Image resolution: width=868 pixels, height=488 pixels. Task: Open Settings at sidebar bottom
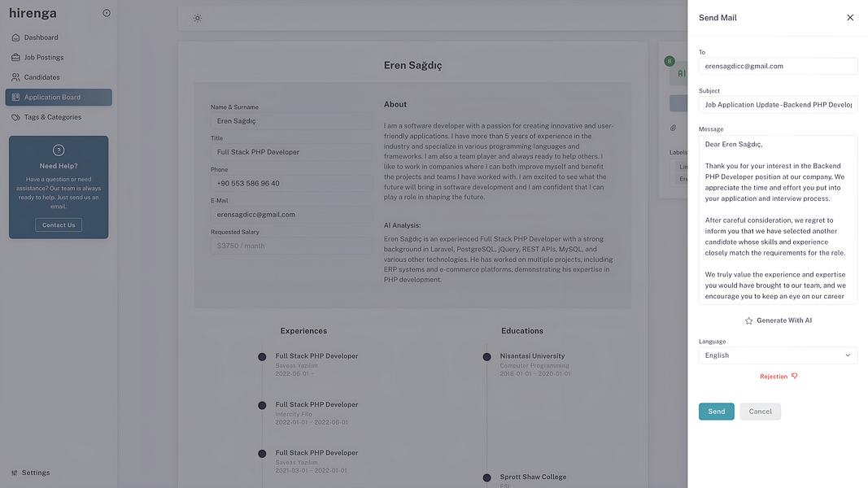[31, 473]
